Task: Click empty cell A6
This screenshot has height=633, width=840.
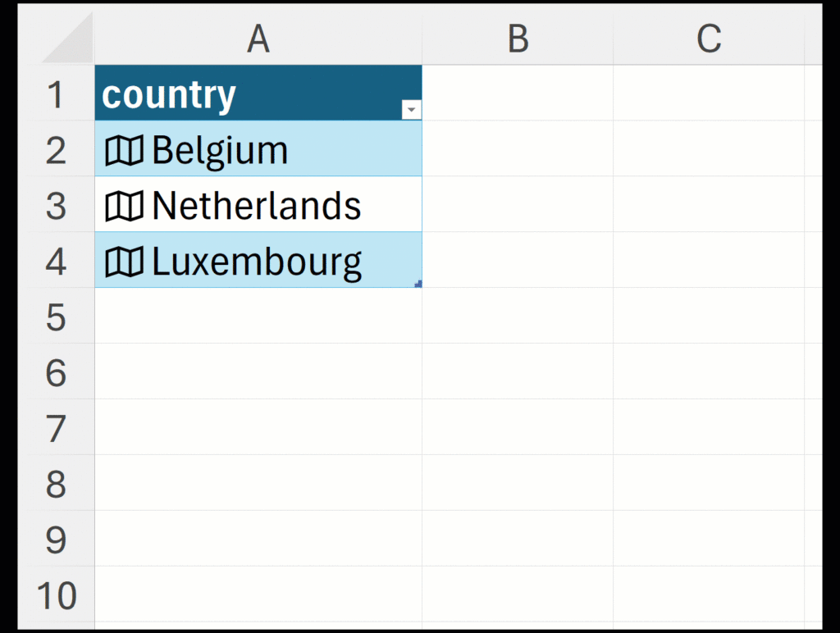Action: tap(258, 373)
